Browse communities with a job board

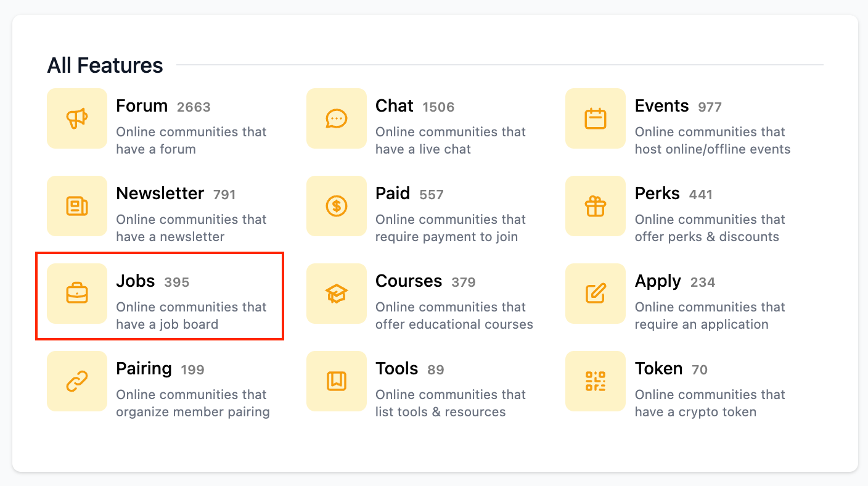tap(135, 281)
